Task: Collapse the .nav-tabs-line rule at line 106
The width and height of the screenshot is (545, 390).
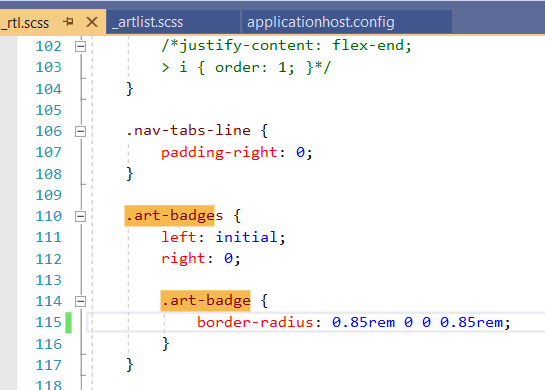Action: [x=80, y=131]
